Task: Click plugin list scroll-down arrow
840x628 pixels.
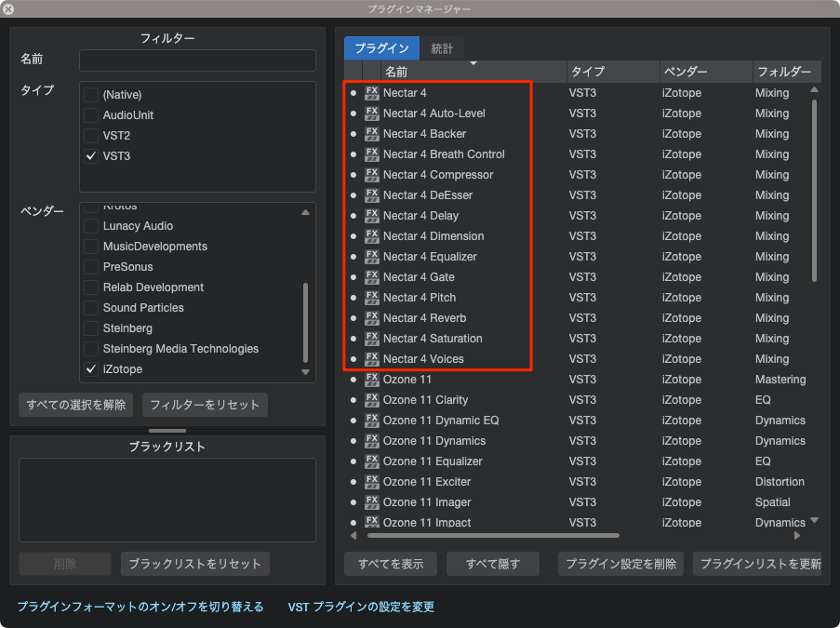Action: click(814, 520)
